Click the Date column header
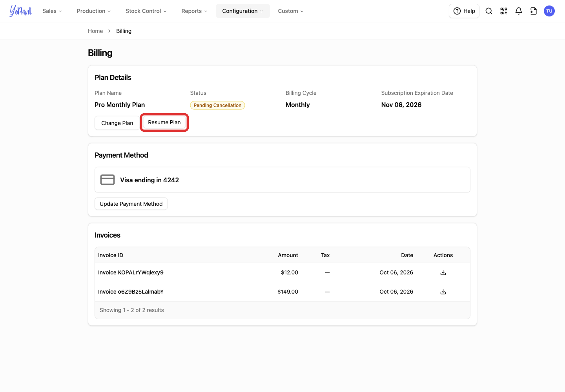 [x=407, y=255]
